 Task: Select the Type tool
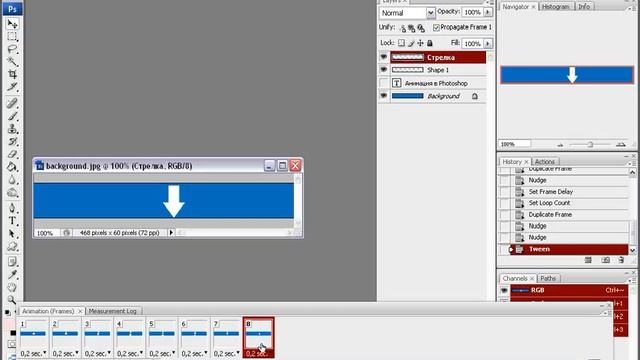coord(12,221)
